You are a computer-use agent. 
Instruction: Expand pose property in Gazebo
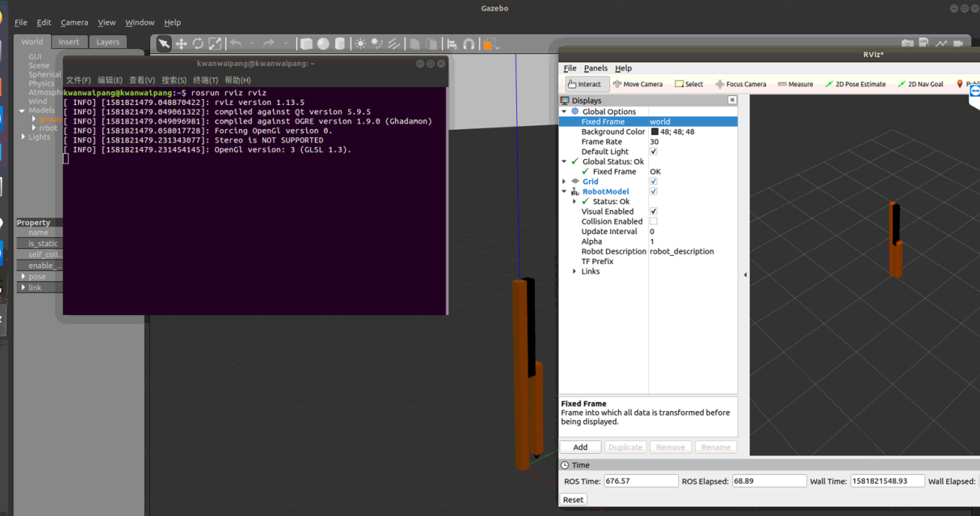[x=23, y=277]
